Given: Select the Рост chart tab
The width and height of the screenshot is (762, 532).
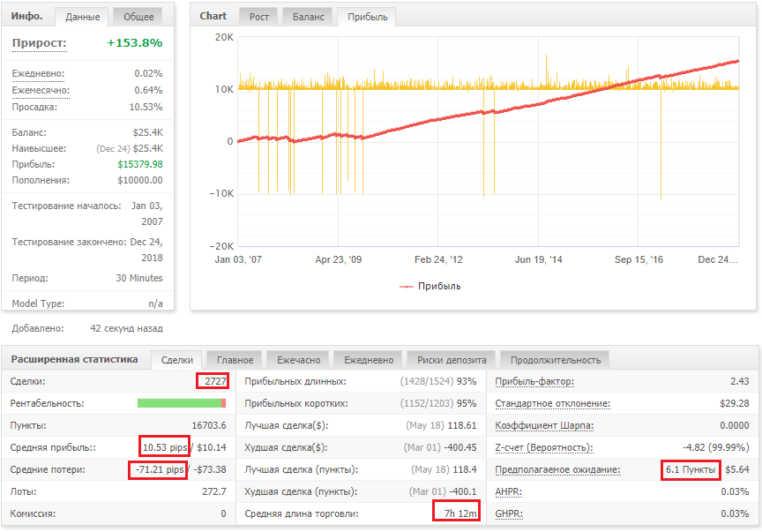Looking at the screenshot, I should [x=258, y=17].
